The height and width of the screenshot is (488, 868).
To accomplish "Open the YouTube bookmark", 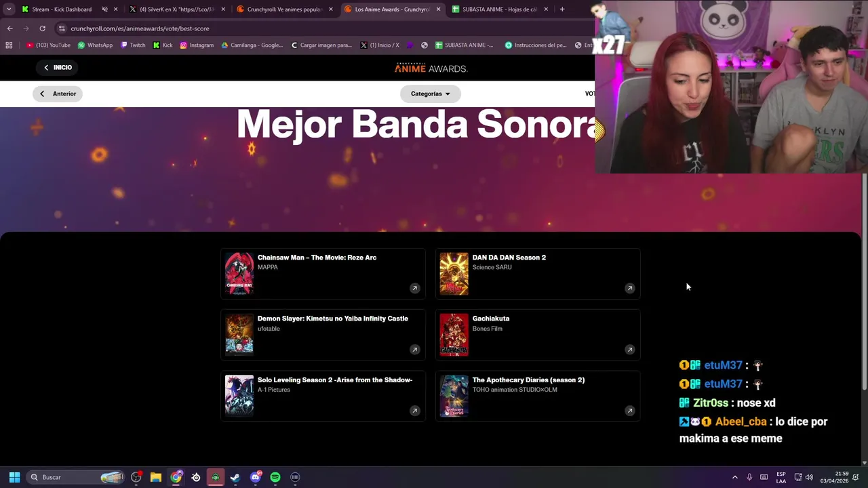I will click(x=49, y=45).
